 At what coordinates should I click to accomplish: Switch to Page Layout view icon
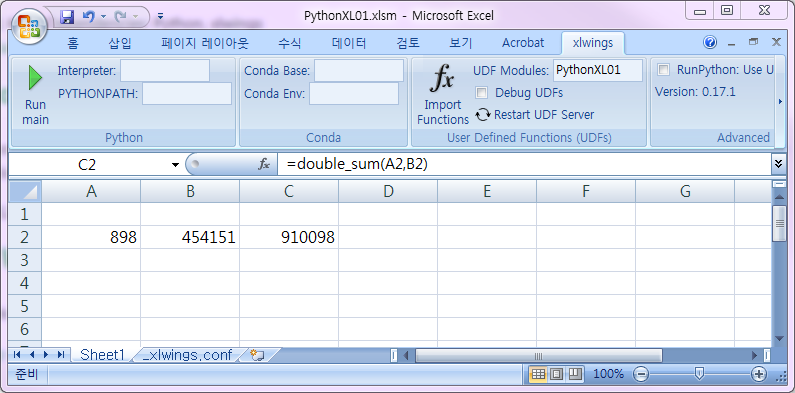[x=557, y=375]
